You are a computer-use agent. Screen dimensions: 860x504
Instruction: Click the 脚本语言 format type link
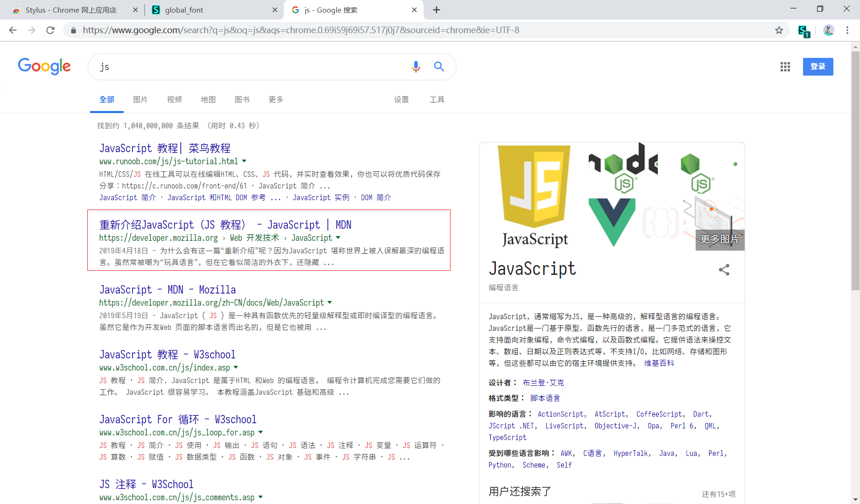(x=545, y=398)
